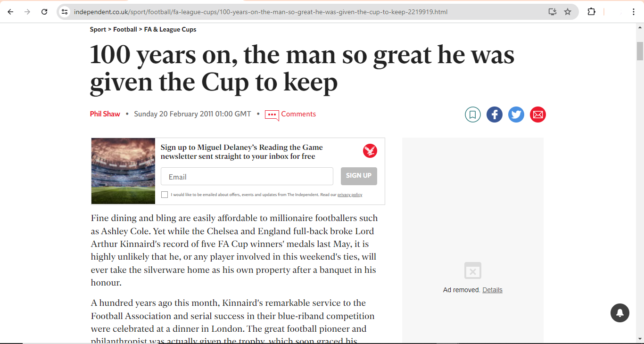Open the Sport breadcrumb
Image resolution: width=644 pixels, height=344 pixels.
(x=98, y=29)
